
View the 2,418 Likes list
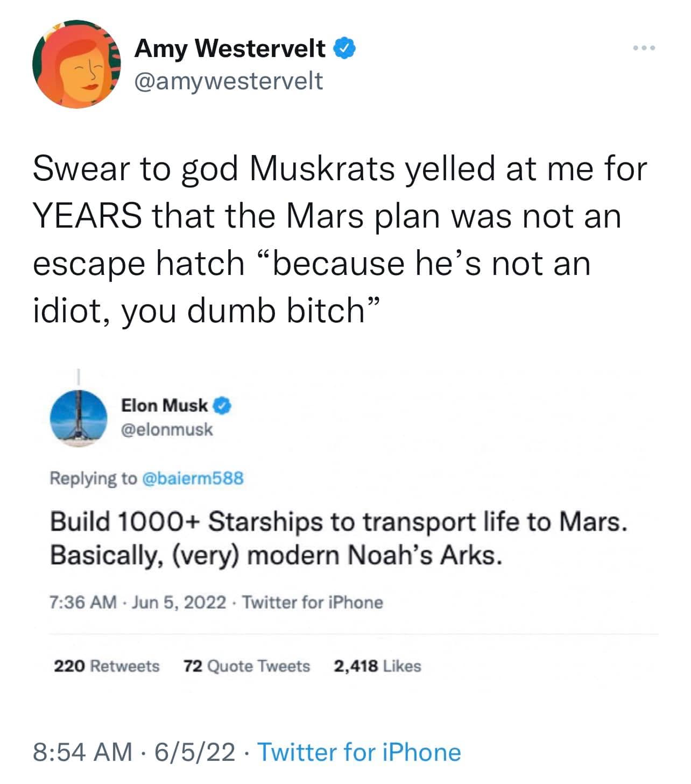(x=377, y=666)
